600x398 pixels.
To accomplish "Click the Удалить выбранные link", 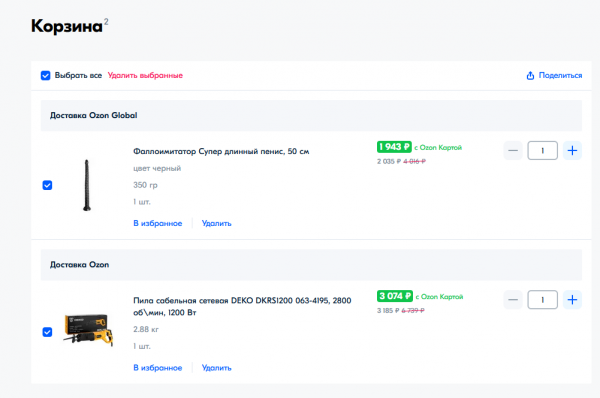I will 145,75.
